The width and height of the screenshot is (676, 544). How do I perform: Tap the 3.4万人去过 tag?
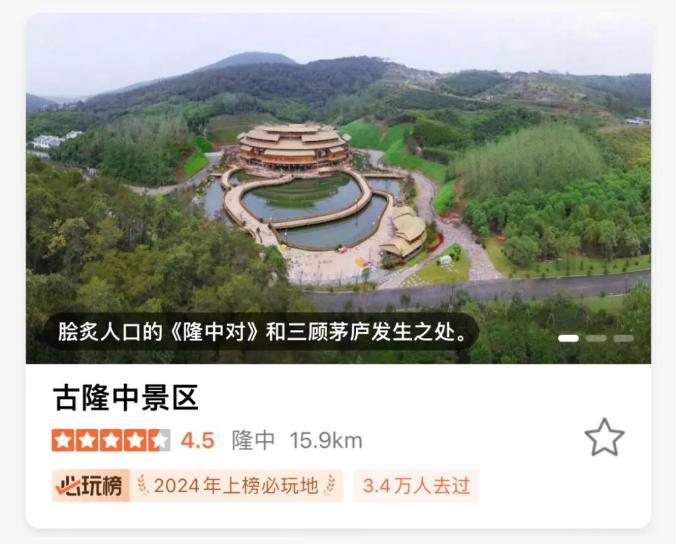[416, 486]
